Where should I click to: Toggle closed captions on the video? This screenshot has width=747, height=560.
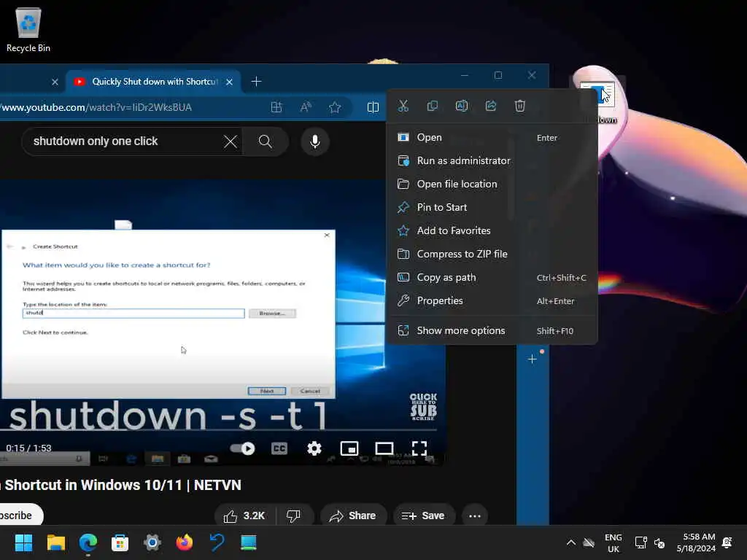point(279,448)
